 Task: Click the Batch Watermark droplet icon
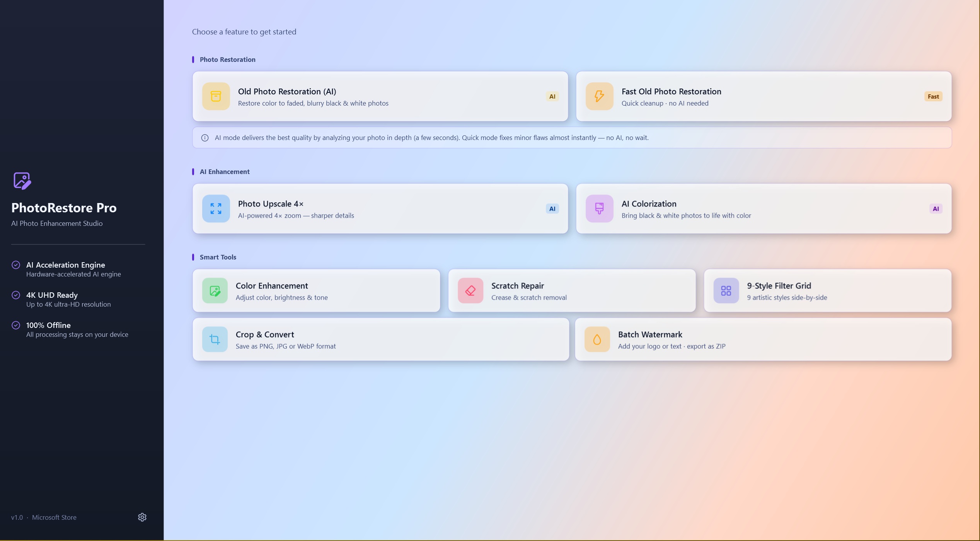tap(597, 339)
